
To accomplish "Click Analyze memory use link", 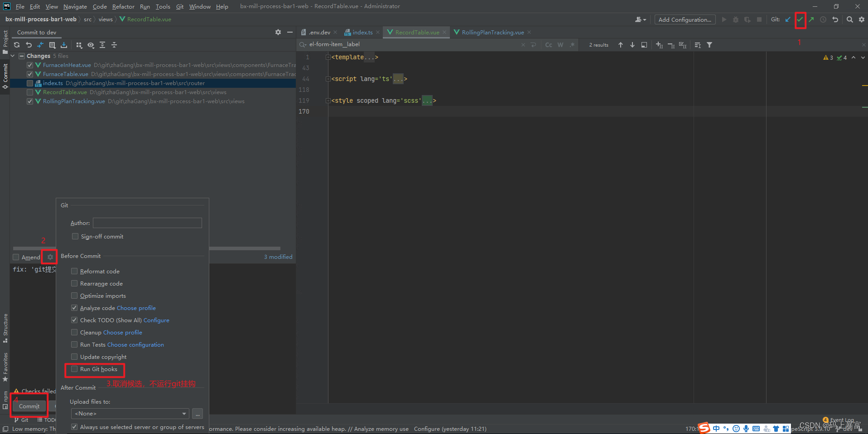I will 381,429.
